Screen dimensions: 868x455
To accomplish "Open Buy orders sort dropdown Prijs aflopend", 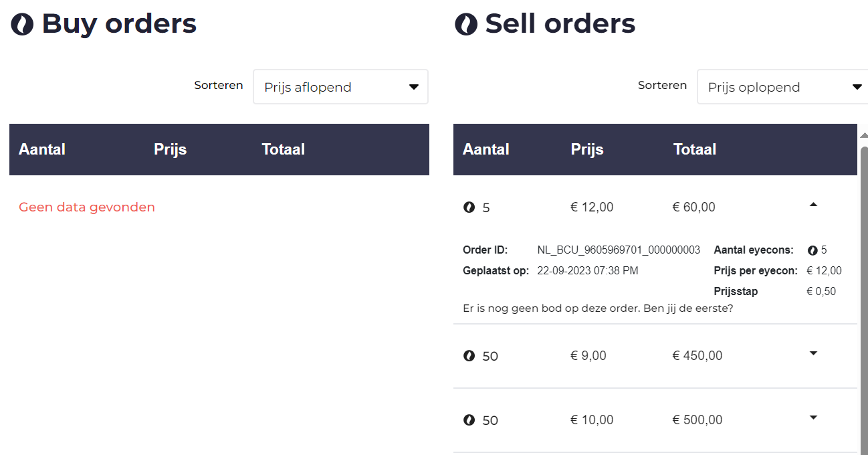I will click(340, 87).
